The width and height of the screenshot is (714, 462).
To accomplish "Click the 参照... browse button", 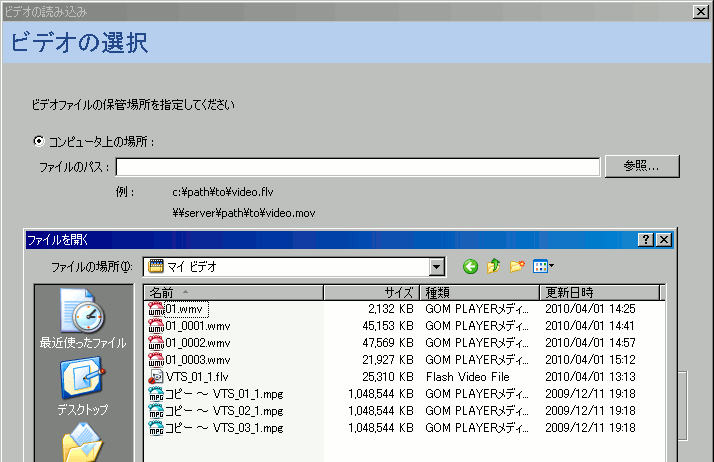I will [642, 166].
